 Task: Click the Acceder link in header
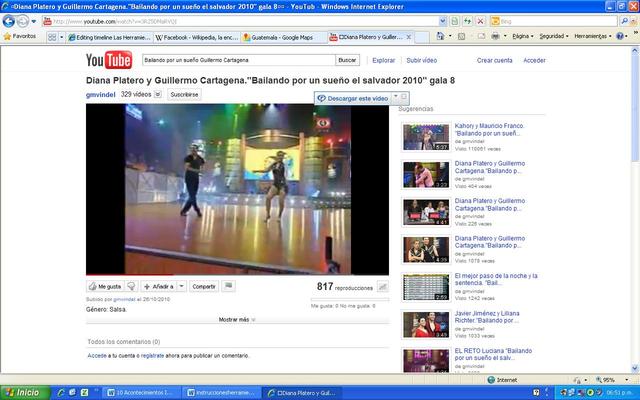click(534, 60)
